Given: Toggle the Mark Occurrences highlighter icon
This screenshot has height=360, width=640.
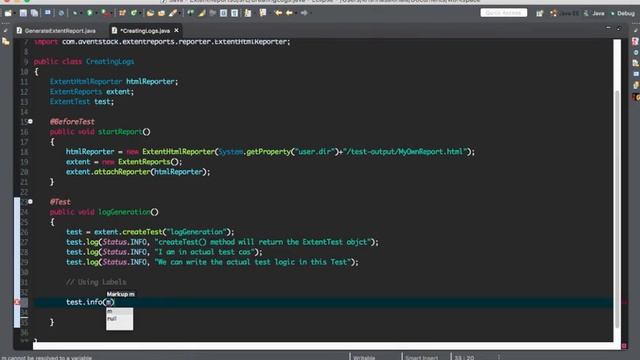Looking at the screenshot, I should coord(202,13).
